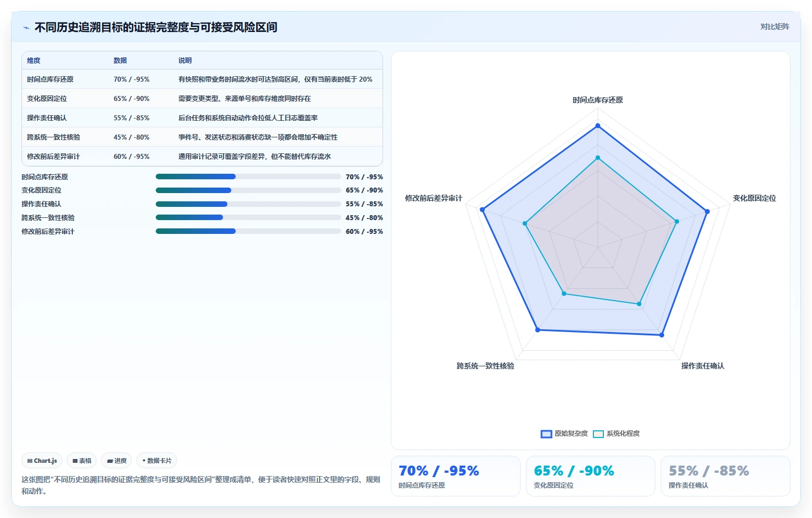Click the 变化原因定位 radar axis label
Viewport: 812px width, 518px height.
coord(755,198)
